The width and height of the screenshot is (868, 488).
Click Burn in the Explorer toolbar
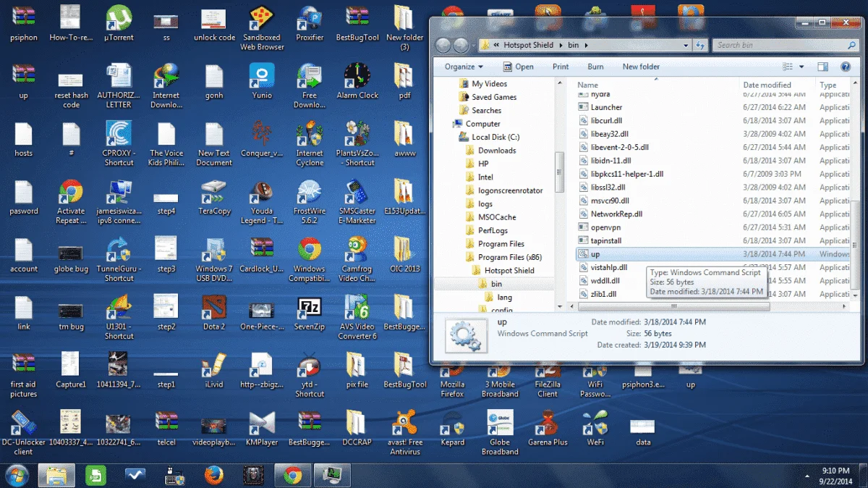pos(595,67)
